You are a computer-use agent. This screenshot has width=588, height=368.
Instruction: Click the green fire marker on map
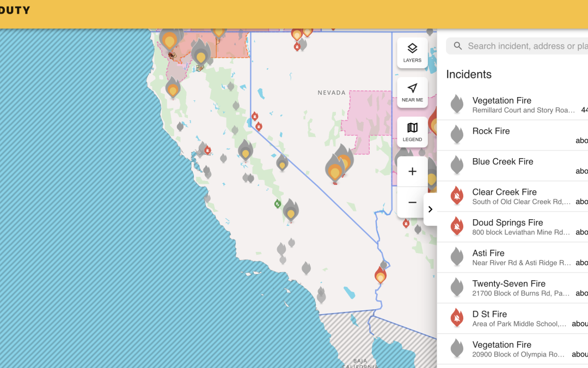click(x=278, y=204)
